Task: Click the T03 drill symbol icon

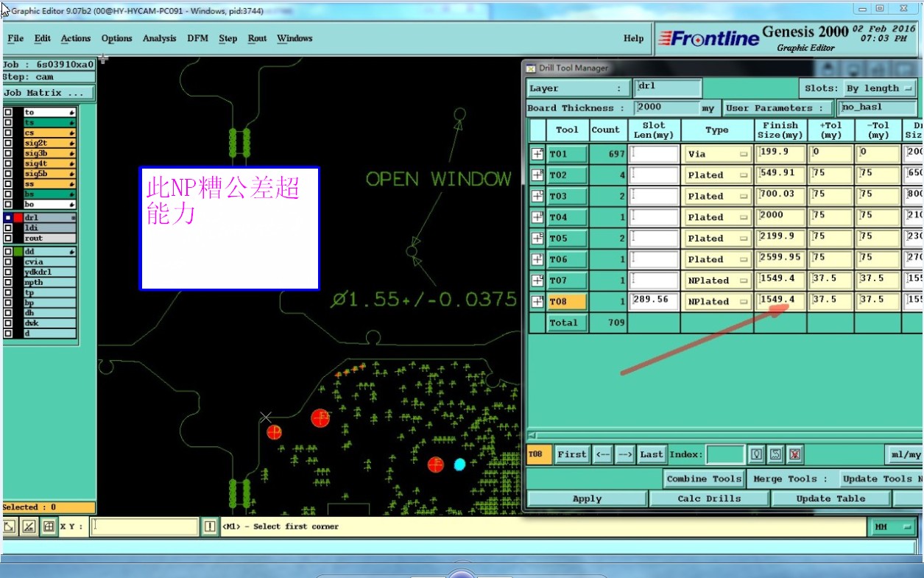Action: (537, 196)
